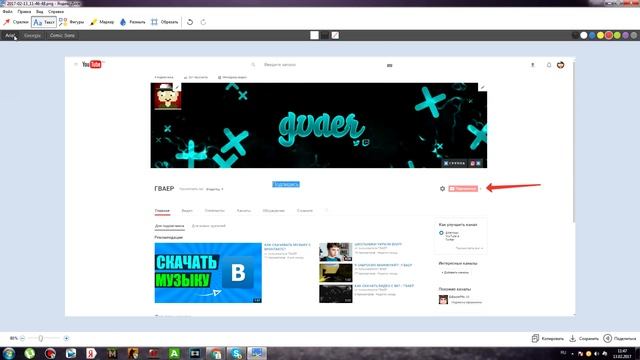
Task: Click the Скачать музыку video thumbnail
Action: point(208,273)
